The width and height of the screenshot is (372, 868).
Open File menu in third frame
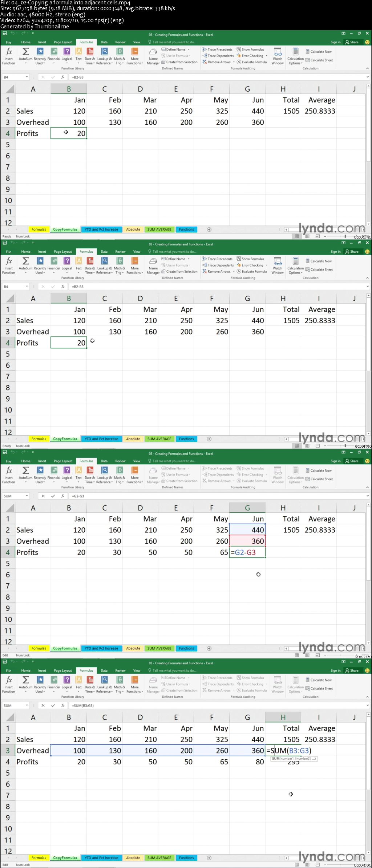click(8, 461)
